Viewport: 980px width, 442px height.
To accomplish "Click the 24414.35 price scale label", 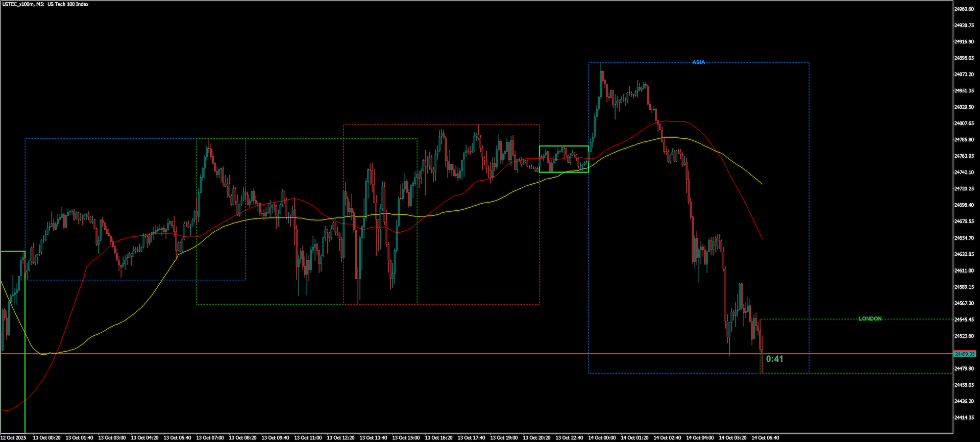I will click(964, 418).
